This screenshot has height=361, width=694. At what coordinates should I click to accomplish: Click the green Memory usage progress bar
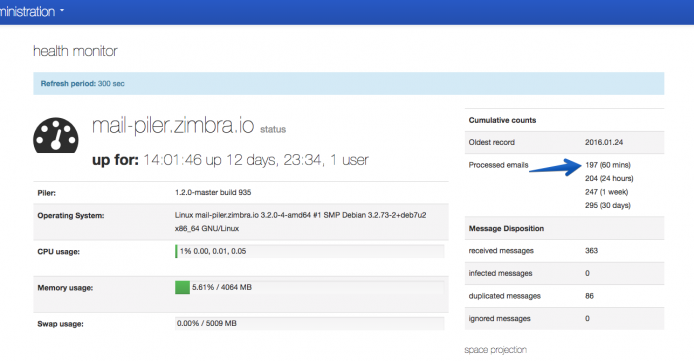[x=182, y=288]
